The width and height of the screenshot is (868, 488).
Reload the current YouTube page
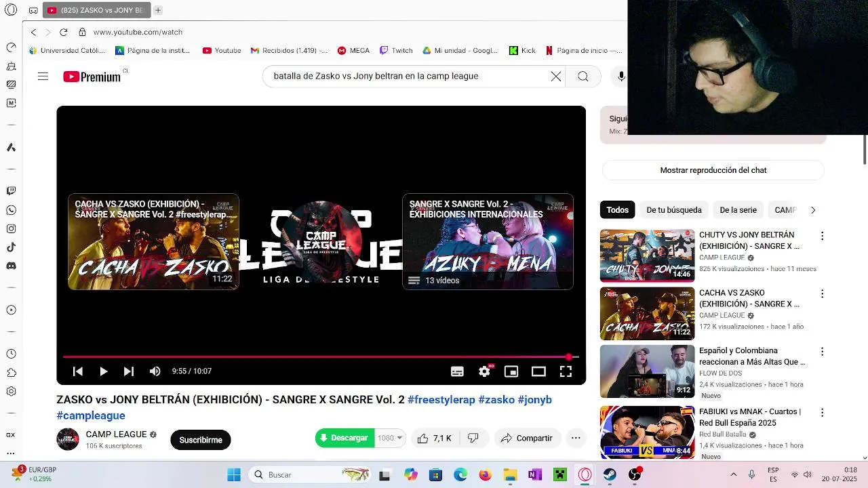(63, 32)
